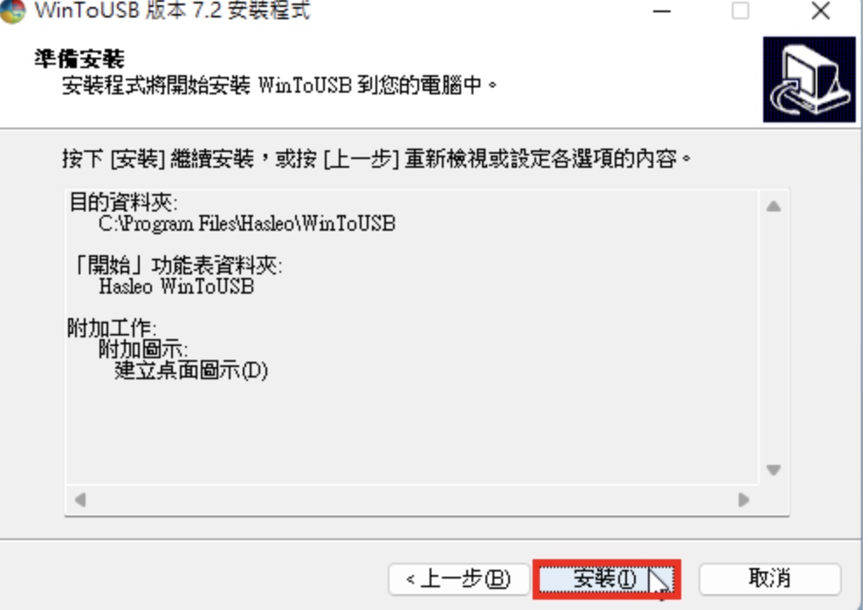Click the installer computer image in header

click(809, 80)
